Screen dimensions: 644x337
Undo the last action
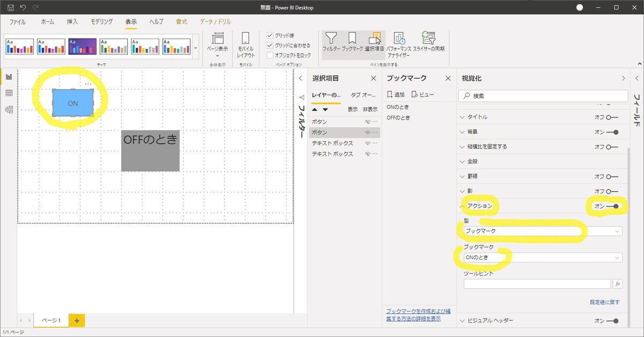pos(23,8)
